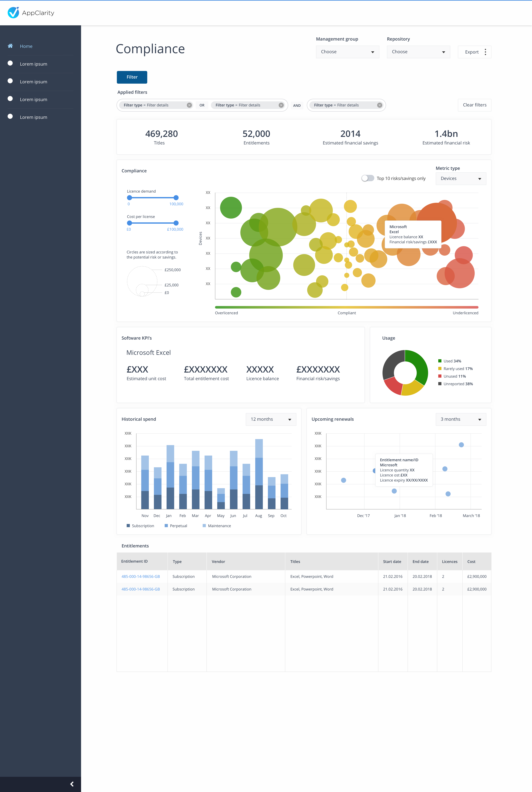Viewport: 532px width, 792px height.
Task: Remove the second filter chip after OR
Action: click(x=281, y=105)
